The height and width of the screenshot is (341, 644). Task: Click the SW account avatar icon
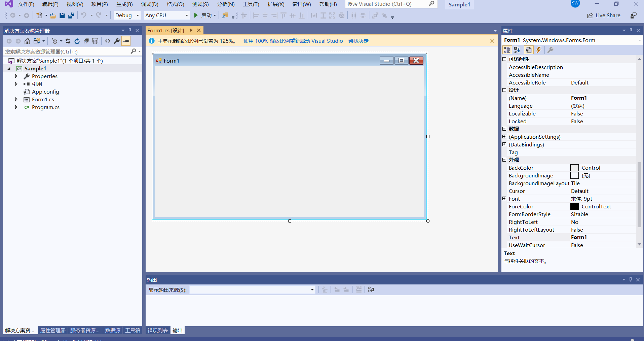click(575, 3)
